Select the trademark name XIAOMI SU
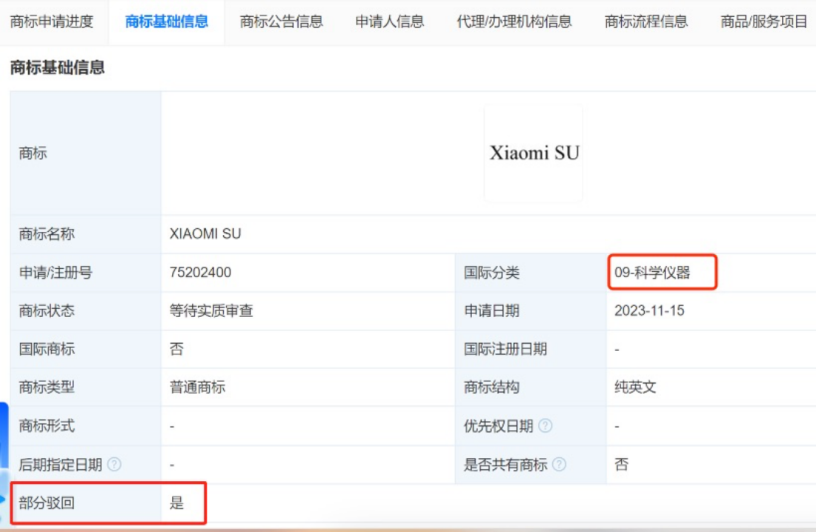 coord(205,234)
